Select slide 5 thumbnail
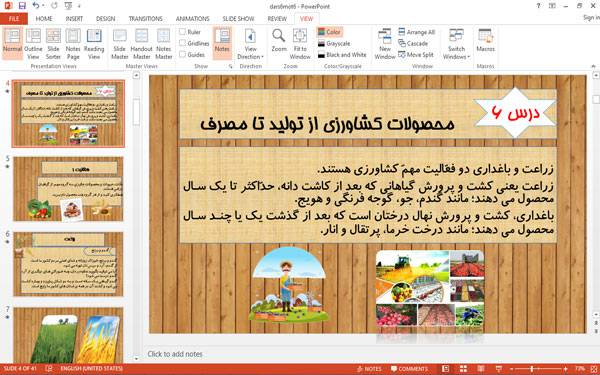Viewport: 600px width, 375px height. click(68, 189)
